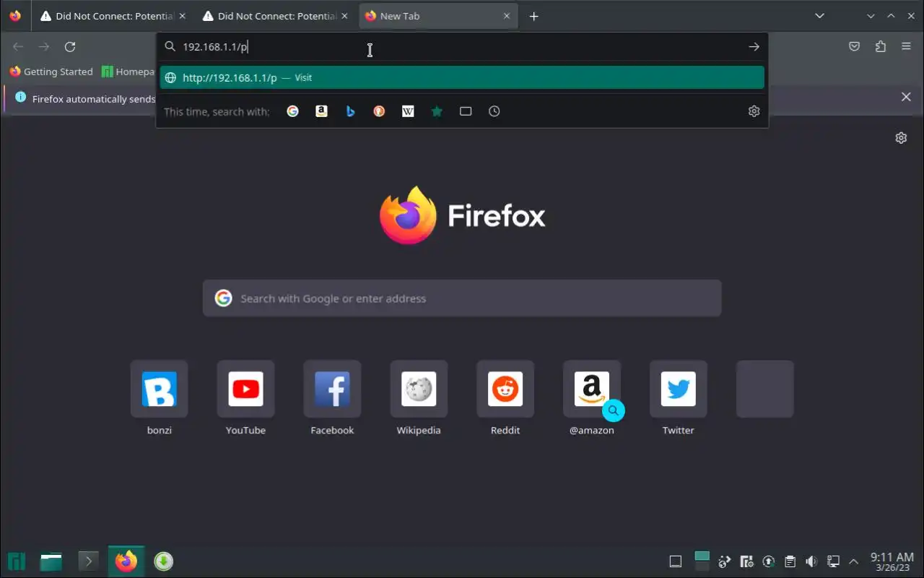Open search settings gear in the dropdown
Image resolution: width=924 pixels, height=578 pixels.
tap(754, 111)
